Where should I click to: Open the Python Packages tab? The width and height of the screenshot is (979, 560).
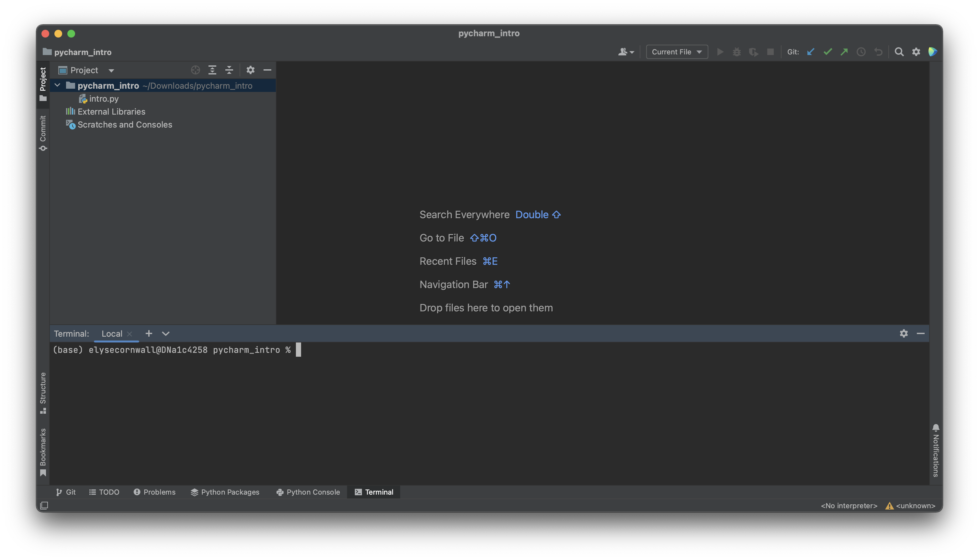[x=225, y=492]
